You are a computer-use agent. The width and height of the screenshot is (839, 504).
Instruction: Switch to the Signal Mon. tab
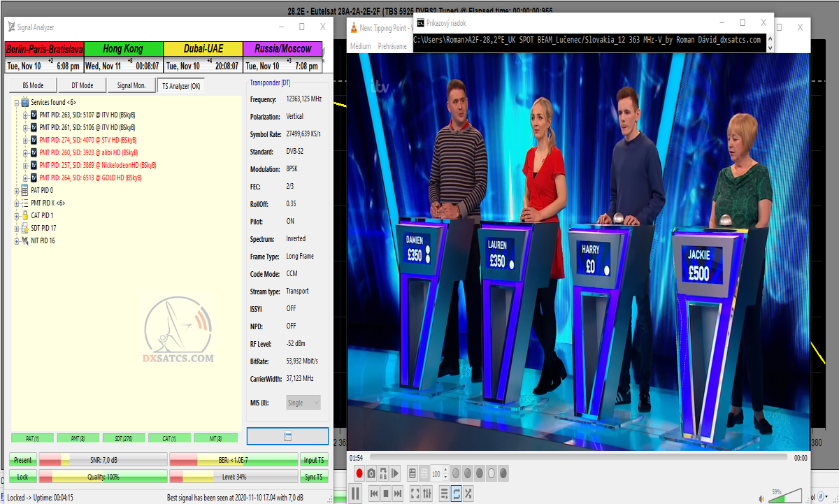coord(131,85)
